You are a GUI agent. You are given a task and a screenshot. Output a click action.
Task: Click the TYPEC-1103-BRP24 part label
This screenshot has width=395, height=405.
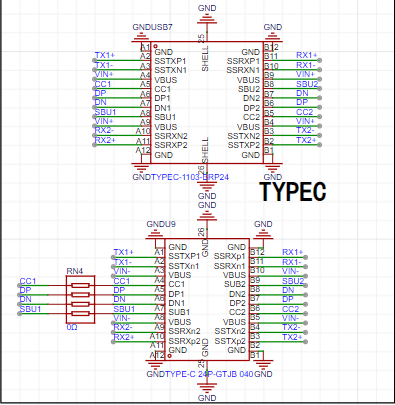click(x=190, y=177)
